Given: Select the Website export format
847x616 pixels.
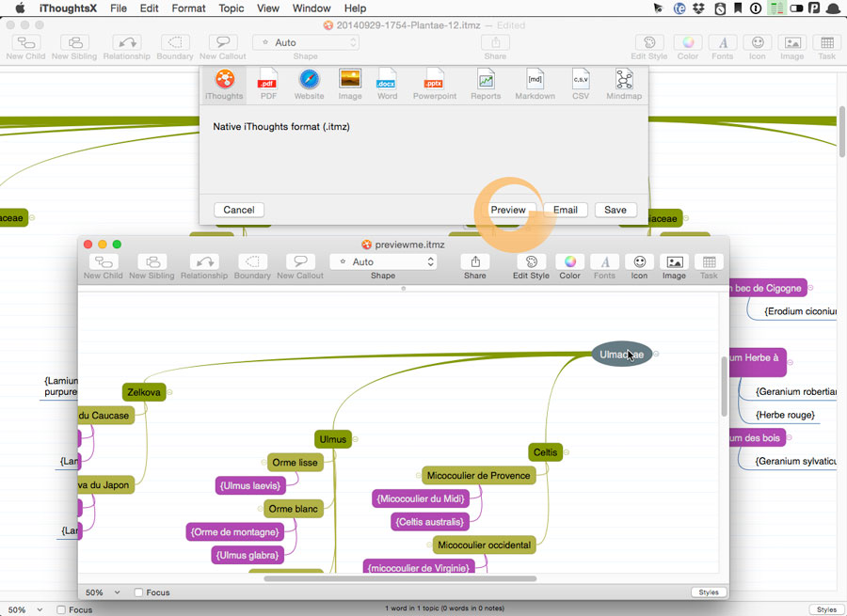Looking at the screenshot, I should [x=309, y=85].
